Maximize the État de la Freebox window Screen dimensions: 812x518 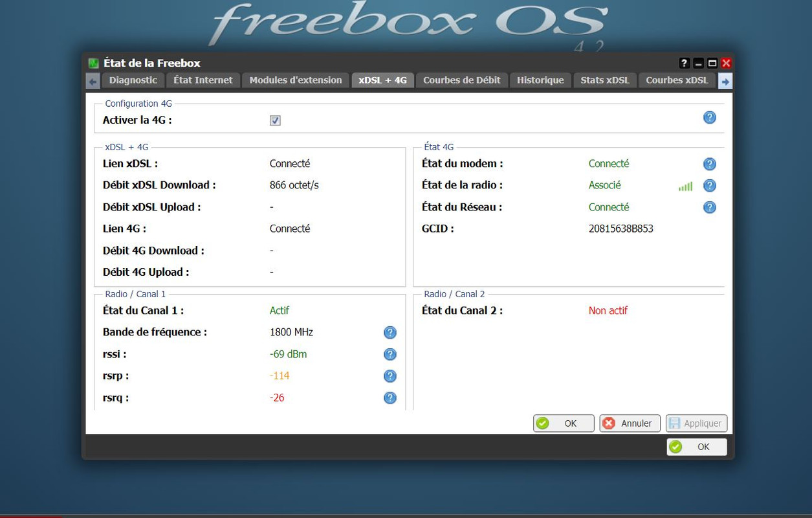[712, 63]
